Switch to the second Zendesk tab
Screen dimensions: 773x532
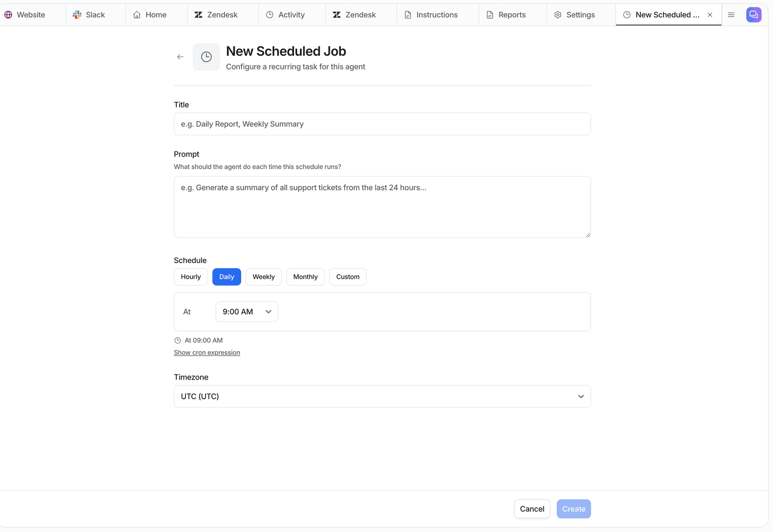click(x=361, y=15)
